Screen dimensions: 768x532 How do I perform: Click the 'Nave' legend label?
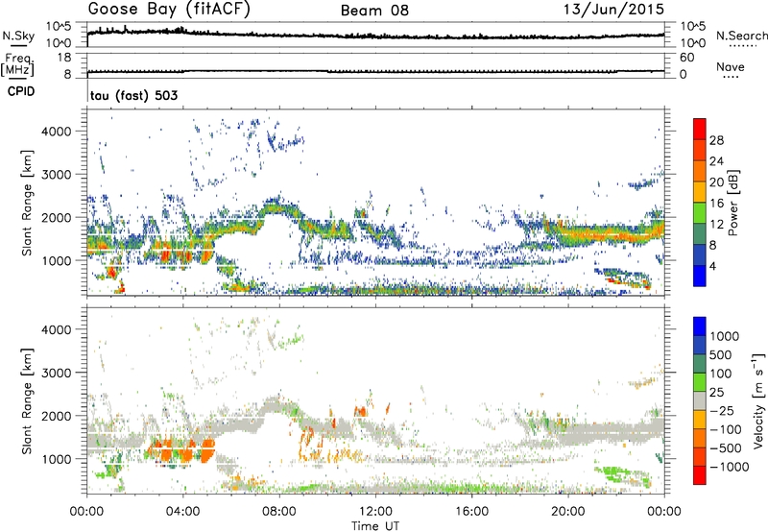[x=731, y=66]
